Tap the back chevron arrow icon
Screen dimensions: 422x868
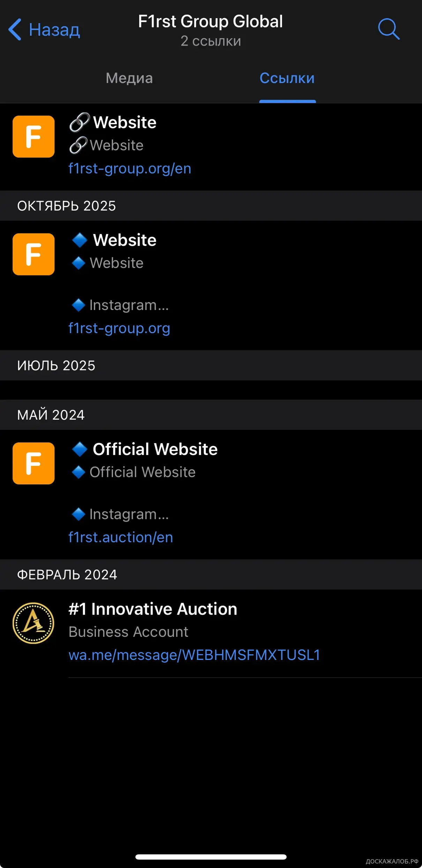(x=15, y=29)
